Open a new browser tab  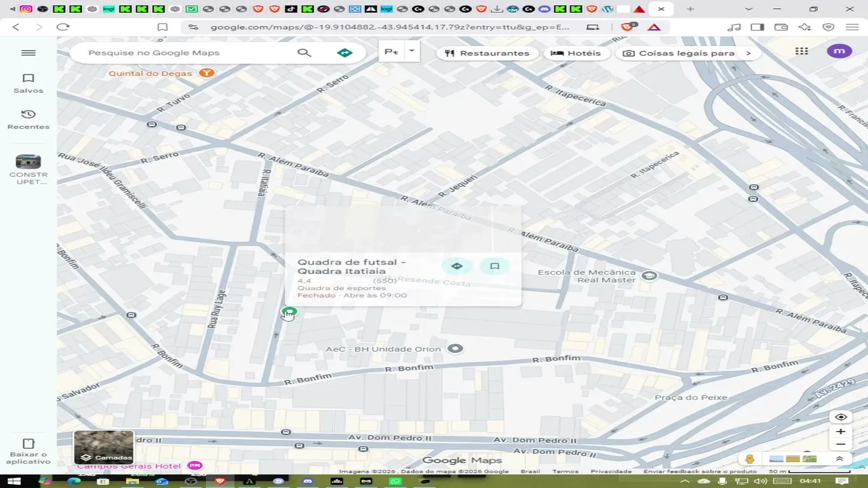pos(690,9)
